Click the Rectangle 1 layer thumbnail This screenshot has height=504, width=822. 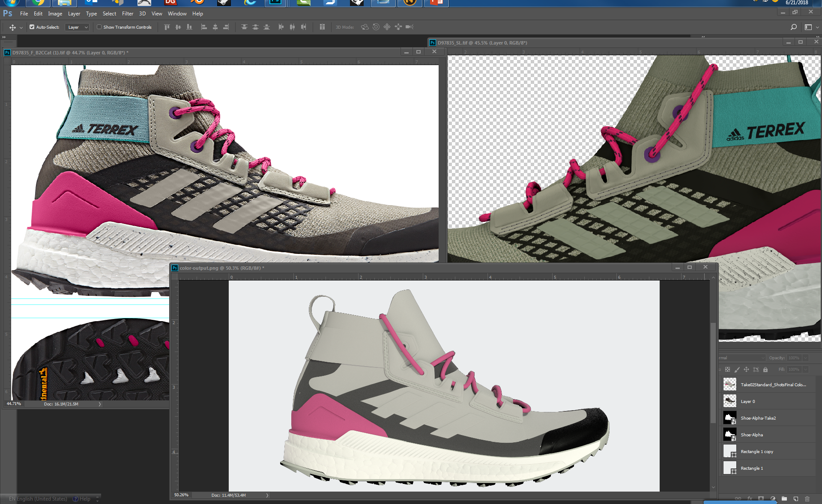pyautogui.click(x=730, y=468)
